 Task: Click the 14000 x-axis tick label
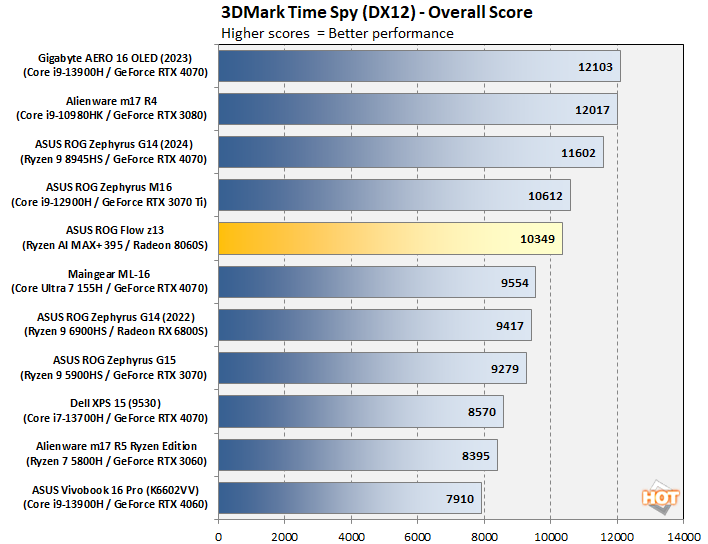(x=683, y=533)
